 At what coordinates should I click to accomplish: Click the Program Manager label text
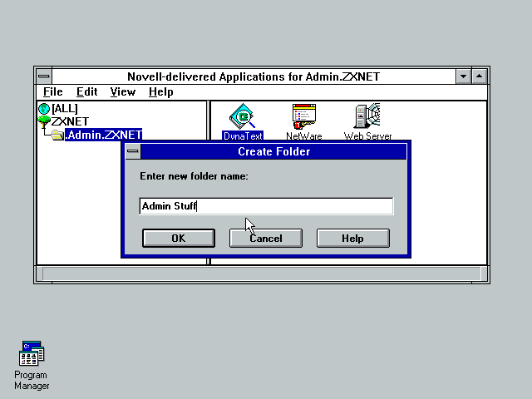tap(32, 381)
